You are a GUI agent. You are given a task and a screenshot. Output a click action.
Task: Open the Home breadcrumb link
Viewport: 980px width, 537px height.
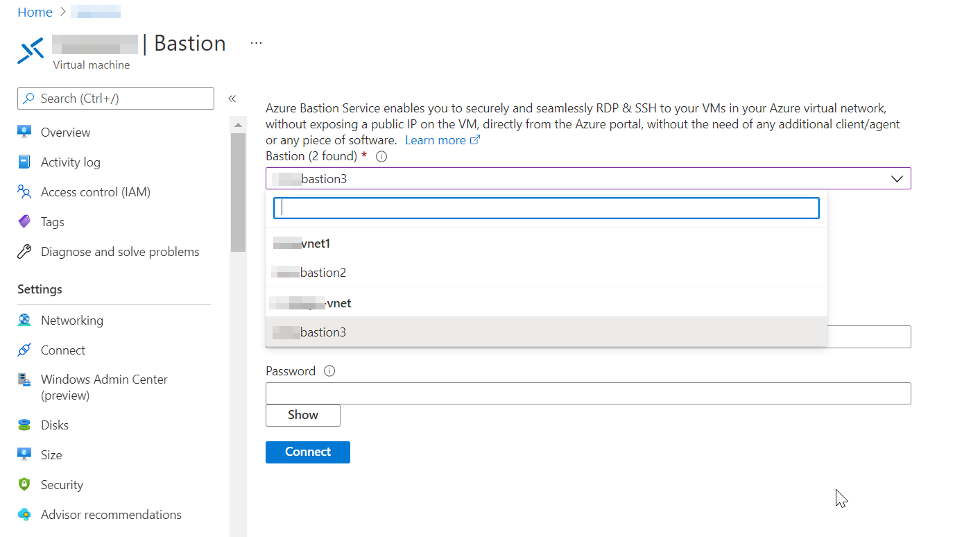point(35,12)
